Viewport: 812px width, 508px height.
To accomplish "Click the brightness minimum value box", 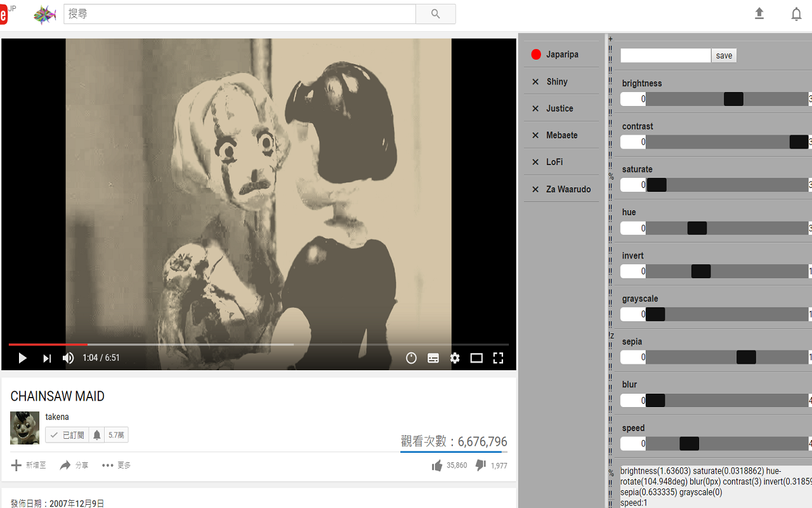I will (x=633, y=99).
